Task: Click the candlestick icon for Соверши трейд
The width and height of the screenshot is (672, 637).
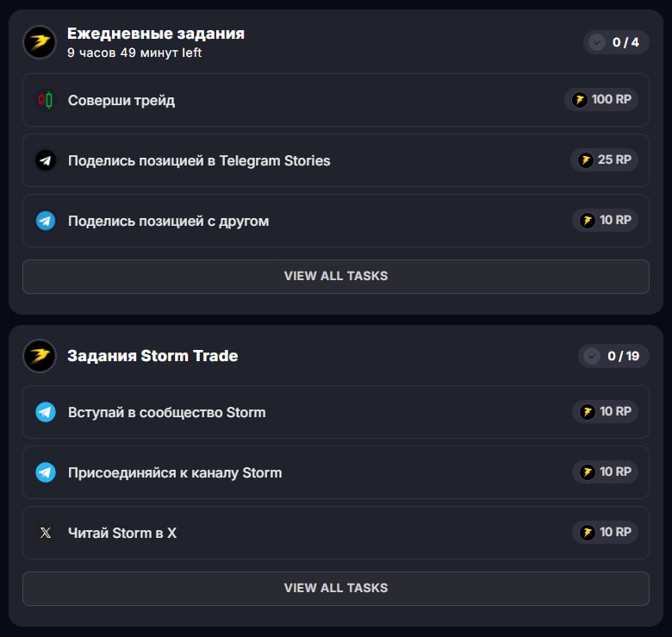Action: (x=46, y=100)
